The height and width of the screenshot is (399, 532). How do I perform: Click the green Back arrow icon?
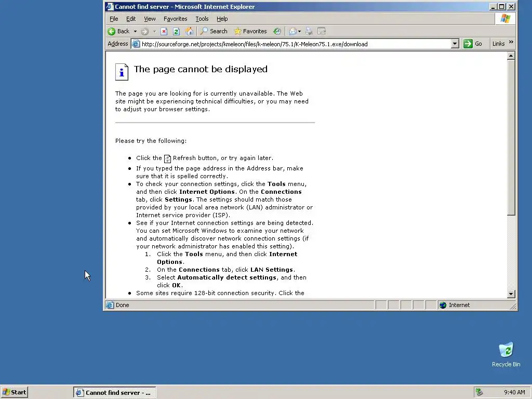(111, 31)
